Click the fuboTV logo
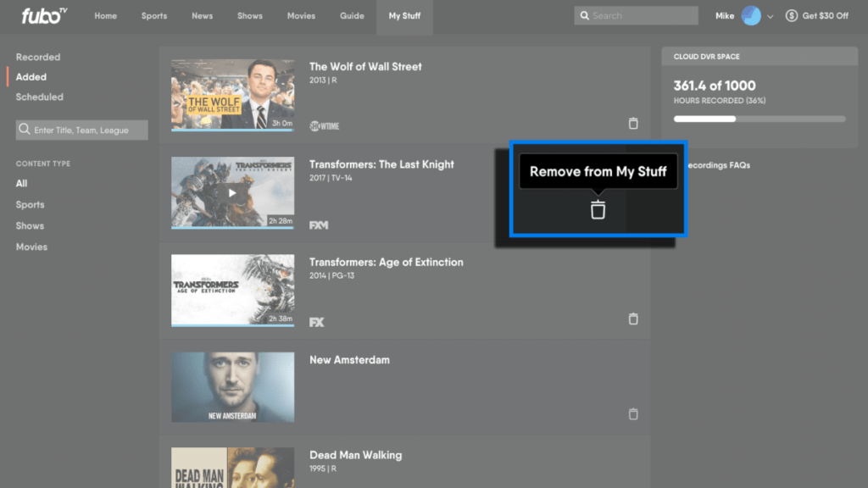 click(x=41, y=16)
